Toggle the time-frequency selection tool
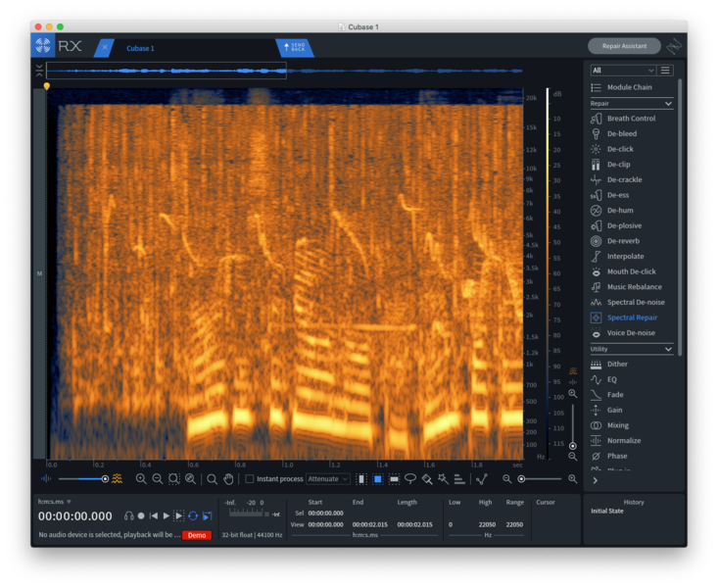 pos(377,479)
